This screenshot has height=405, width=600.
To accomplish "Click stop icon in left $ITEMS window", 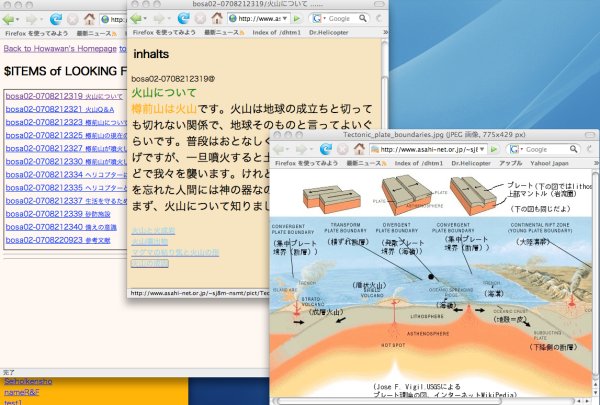I will pyautogui.click(x=72, y=19).
